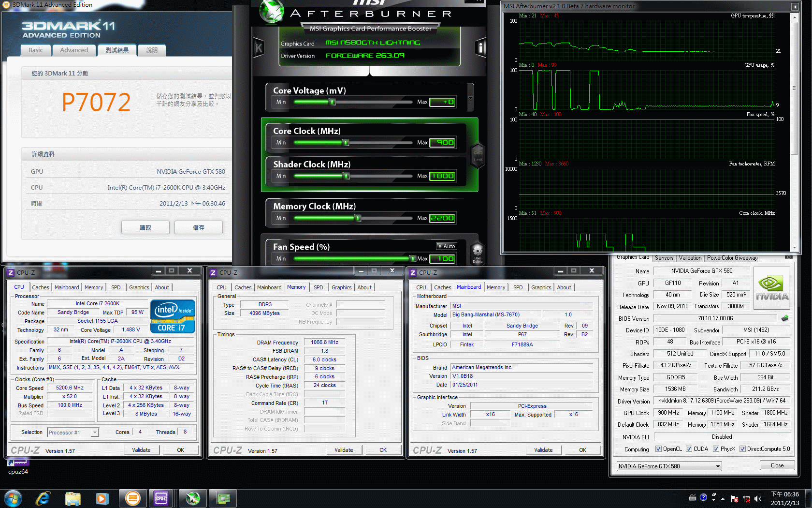Click the NVIDIA logo in GPU-Z
Viewport: 812px width, 508px height.
coord(772,288)
